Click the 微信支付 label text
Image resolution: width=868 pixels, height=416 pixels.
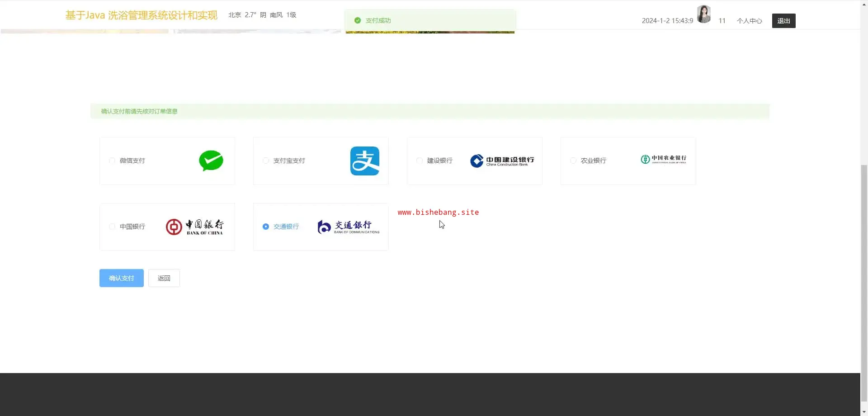tap(132, 161)
